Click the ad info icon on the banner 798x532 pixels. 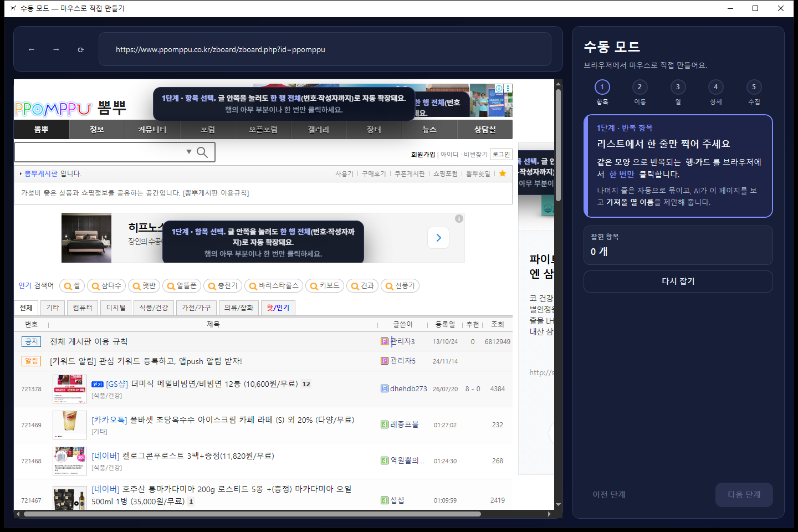point(459,218)
